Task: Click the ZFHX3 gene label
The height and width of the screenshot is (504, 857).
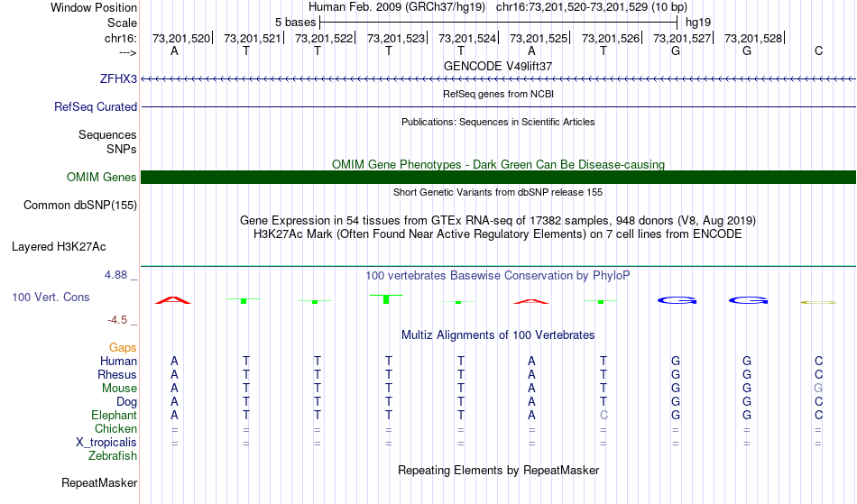Action: (118, 78)
